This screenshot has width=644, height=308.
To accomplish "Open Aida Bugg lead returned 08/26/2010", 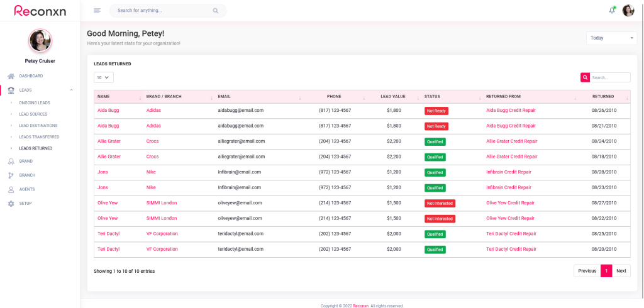I will click(108, 111).
